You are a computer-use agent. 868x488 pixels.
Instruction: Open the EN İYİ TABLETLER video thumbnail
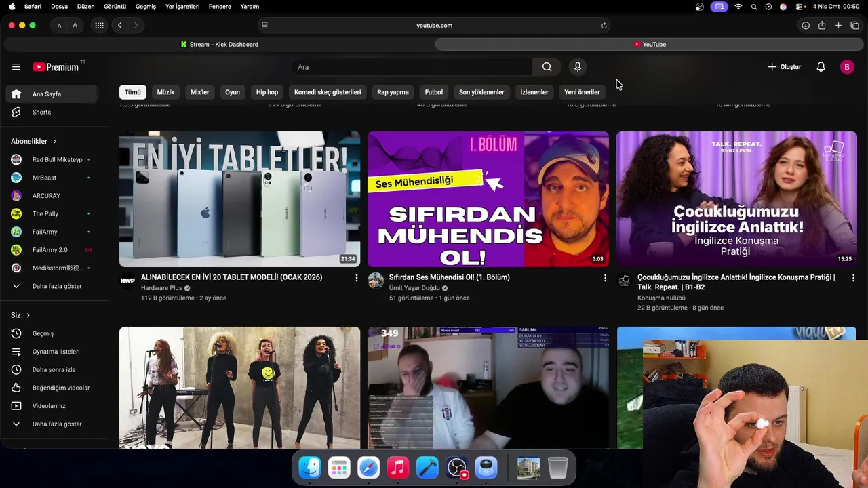[239, 199]
